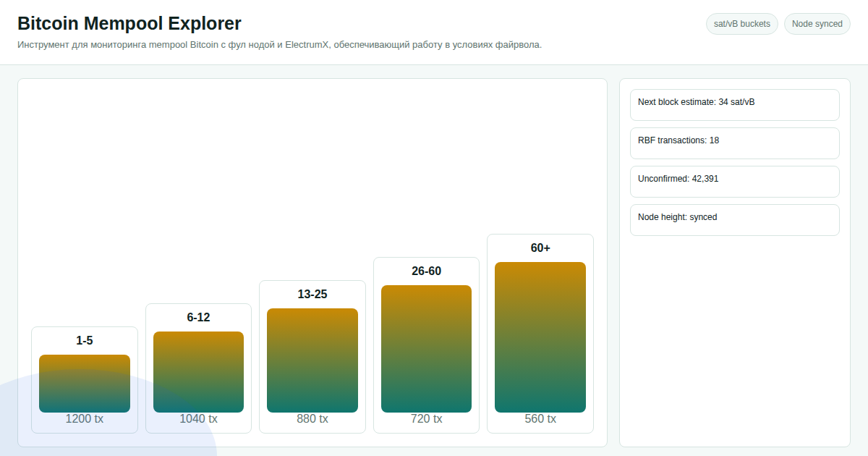Select the 6-12 fee bucket bar

(198, 372)
